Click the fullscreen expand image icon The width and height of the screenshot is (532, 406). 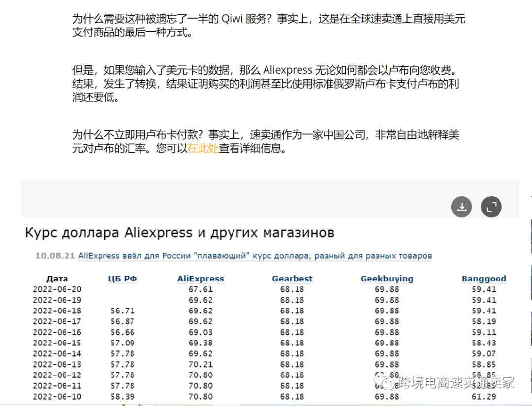[491, 207]
